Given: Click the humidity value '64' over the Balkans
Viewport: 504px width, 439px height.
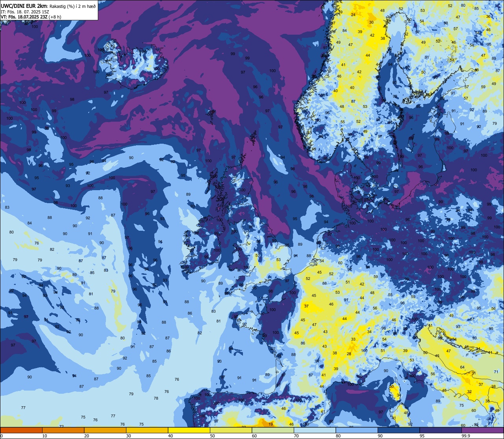Looking at the screenshot, I should point(462,367).
